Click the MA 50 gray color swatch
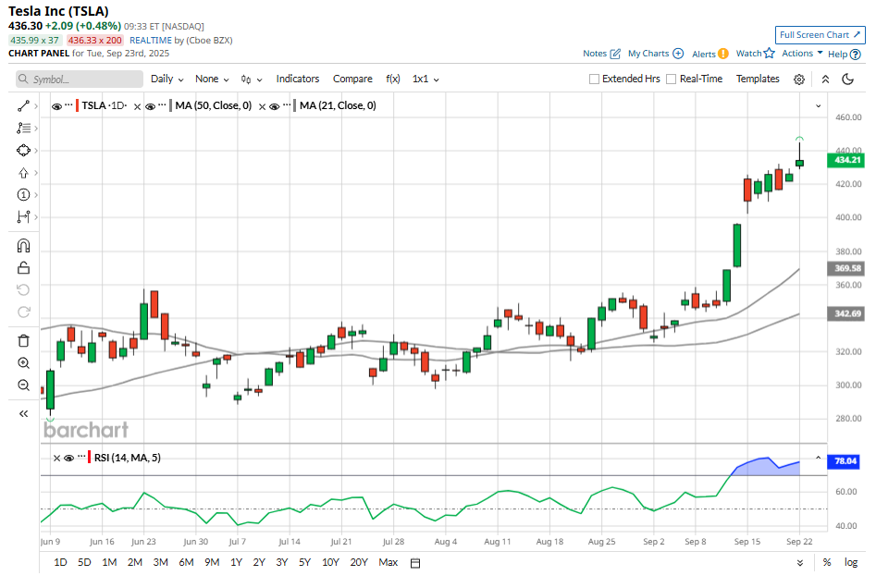The image size is (876, 588). tap(170, 105)
